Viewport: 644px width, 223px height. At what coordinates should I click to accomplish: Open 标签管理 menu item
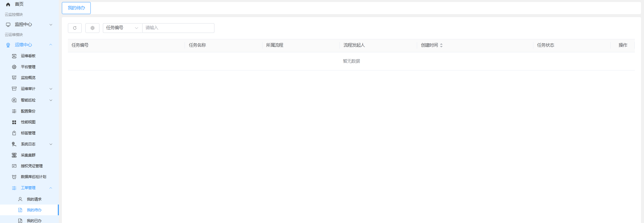(28, 133)
